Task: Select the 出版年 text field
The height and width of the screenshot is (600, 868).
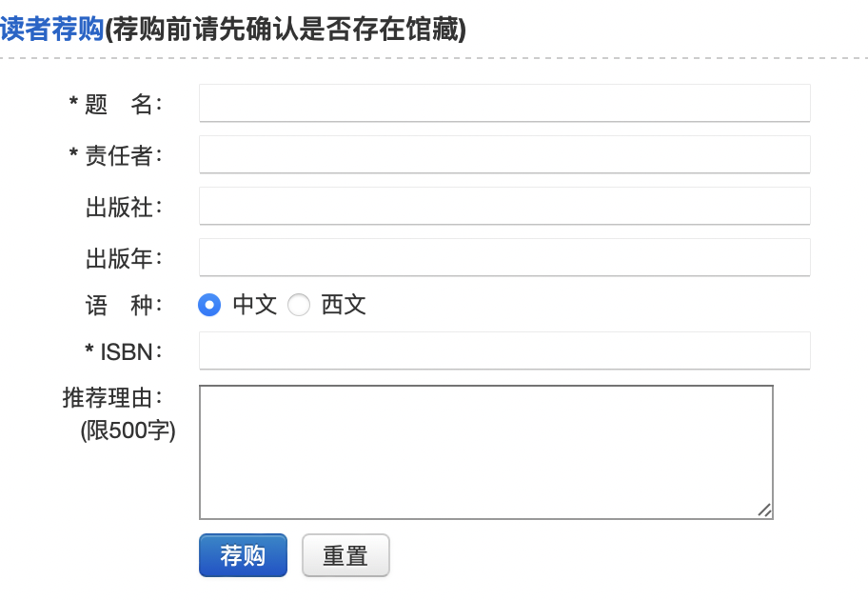Action: pyautogui.click(x=503, y=257)
